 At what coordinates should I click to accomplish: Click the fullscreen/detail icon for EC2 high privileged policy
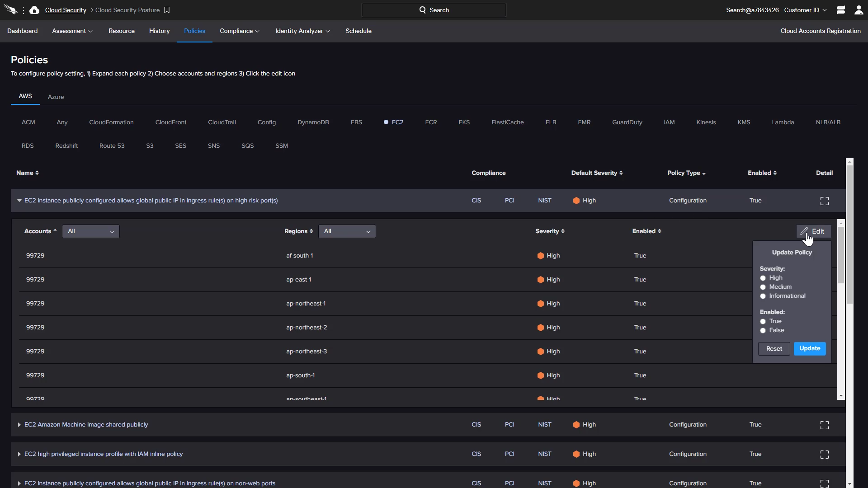[825, 454]
